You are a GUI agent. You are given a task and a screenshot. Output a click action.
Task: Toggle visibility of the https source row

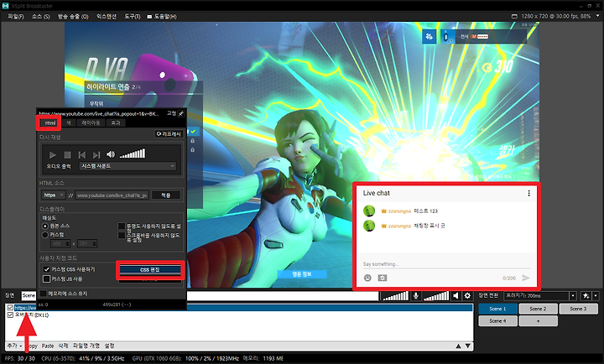(x=10, y=308)
